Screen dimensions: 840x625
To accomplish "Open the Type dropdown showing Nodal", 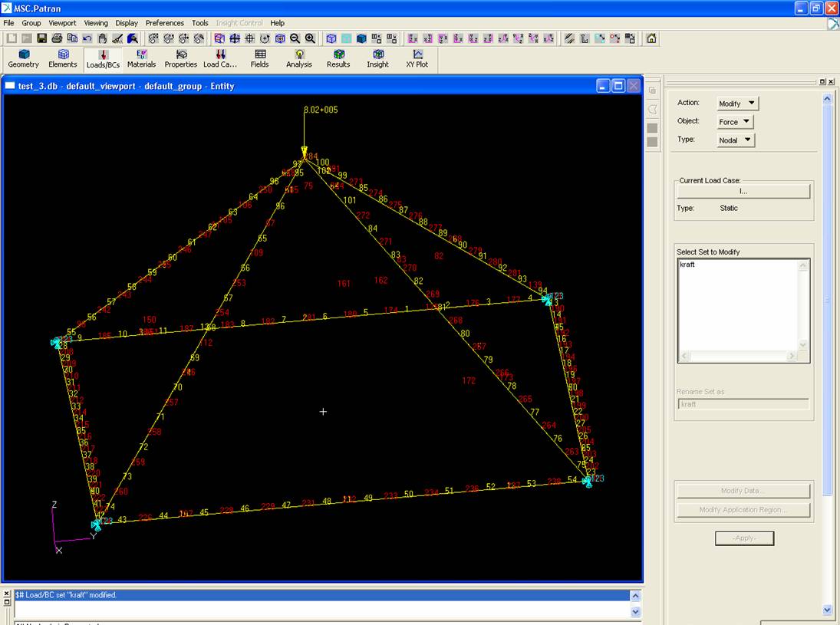I will 736,140.
